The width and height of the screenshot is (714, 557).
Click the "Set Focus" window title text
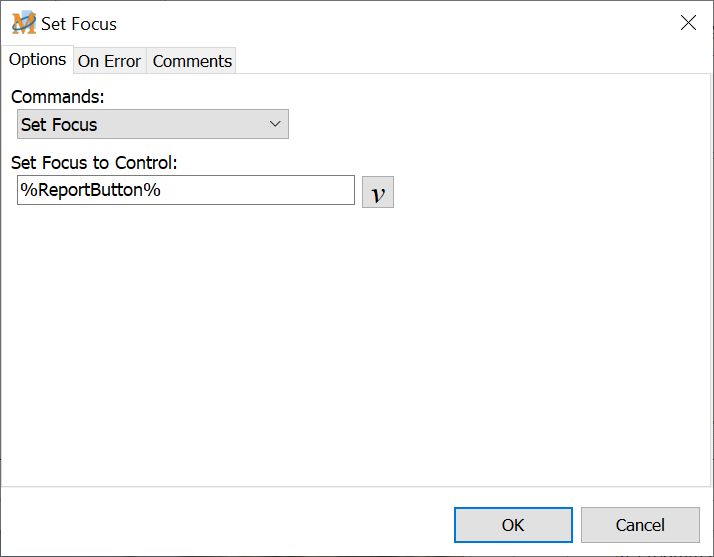pyautogui.click(x=79, y=23)
